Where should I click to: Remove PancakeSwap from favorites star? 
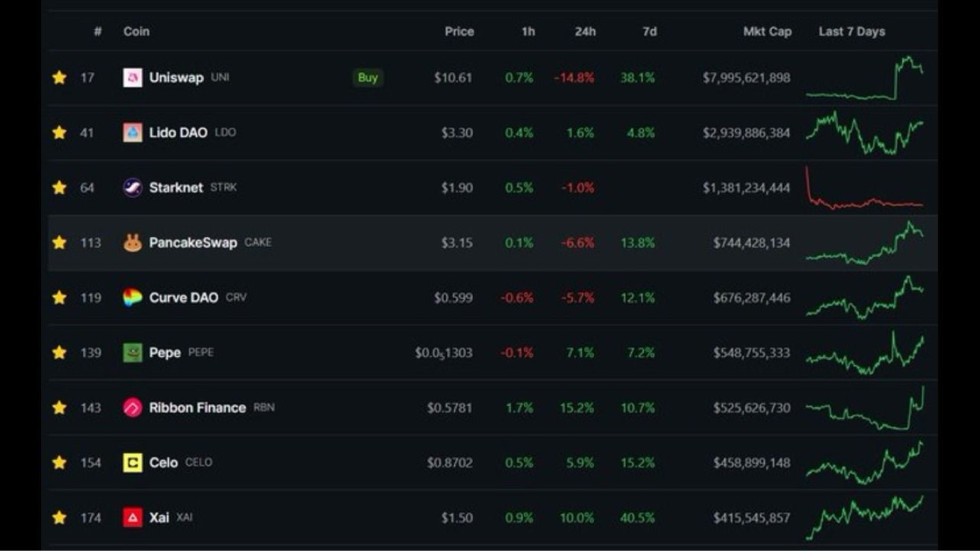click(x=60, y=243)
